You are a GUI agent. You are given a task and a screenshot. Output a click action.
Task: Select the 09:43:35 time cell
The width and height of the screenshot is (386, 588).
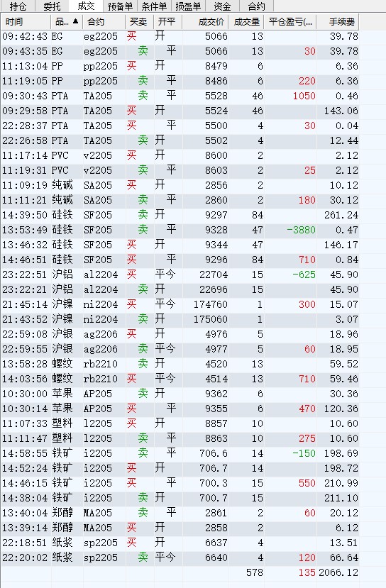25,51
